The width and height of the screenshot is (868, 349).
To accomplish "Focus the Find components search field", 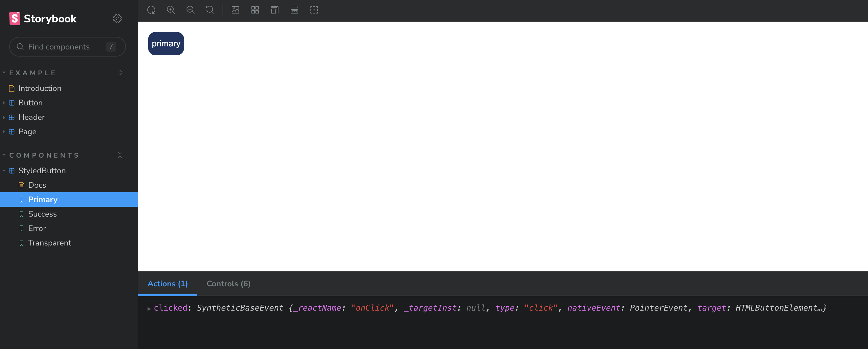I will click(x=64, y=47).
